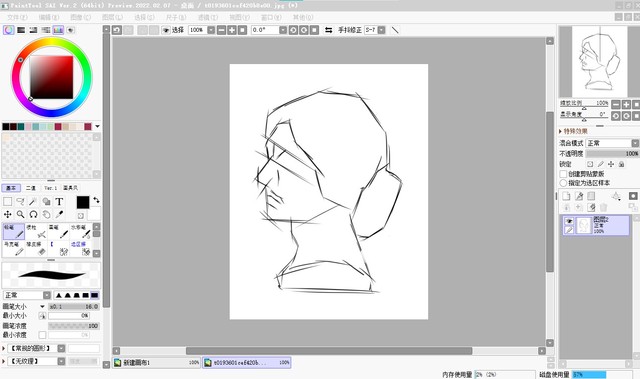The width and height of the screenshot is (640, 379).
Task: Select the move tool
Action: 8,214
